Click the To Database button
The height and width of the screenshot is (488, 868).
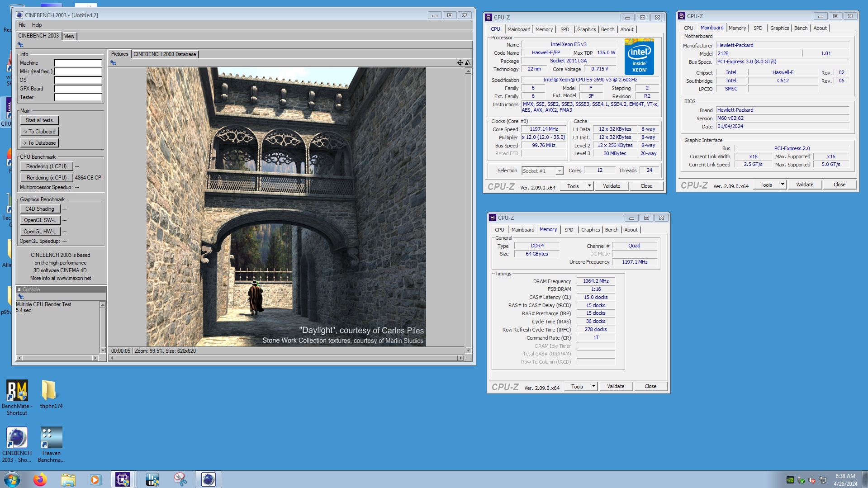coord(39,143)
